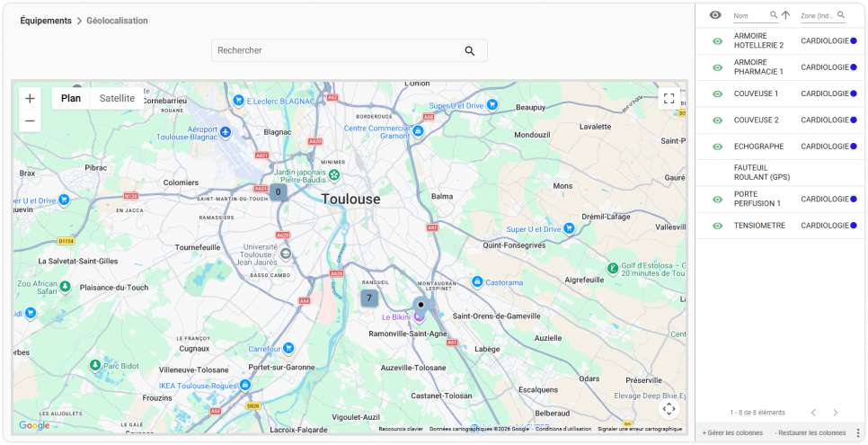Hide COUVEUSE 1 on the map
This screenshot has width=868, height=445.
pyautogui.click(x=717, y=94)
